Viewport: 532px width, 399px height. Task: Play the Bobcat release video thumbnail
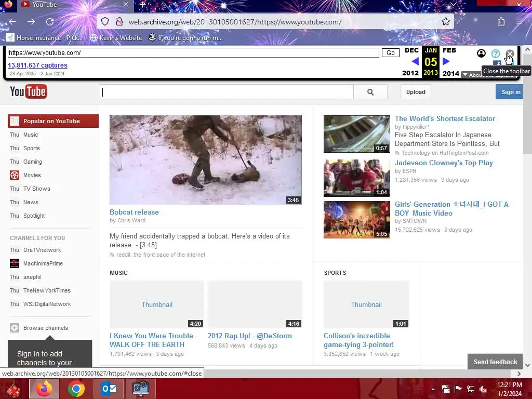[206, 160]
